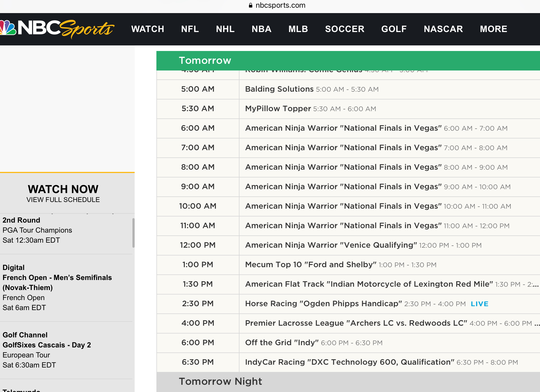Click the Watch Now sidebar scrollbar
540x392 pixels.
133,233
